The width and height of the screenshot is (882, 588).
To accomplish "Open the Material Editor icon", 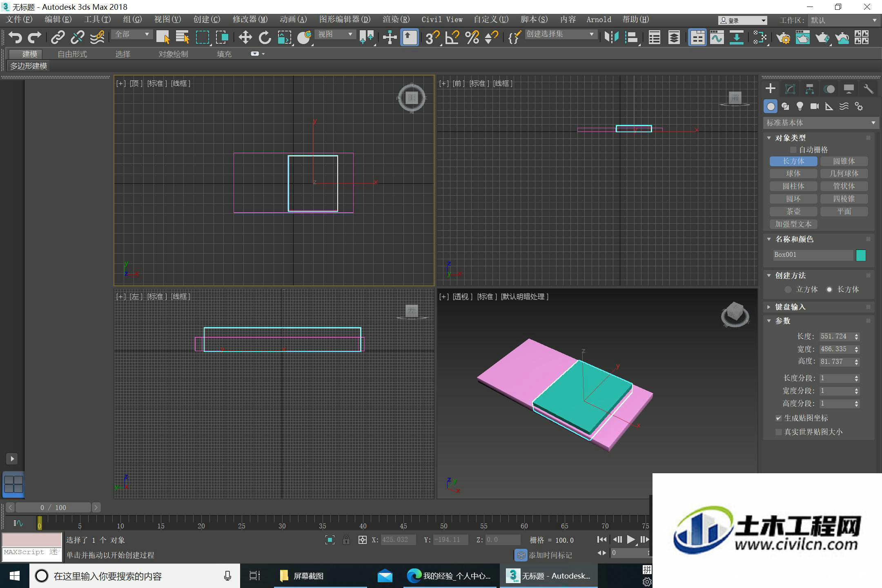I will (760, 38).
